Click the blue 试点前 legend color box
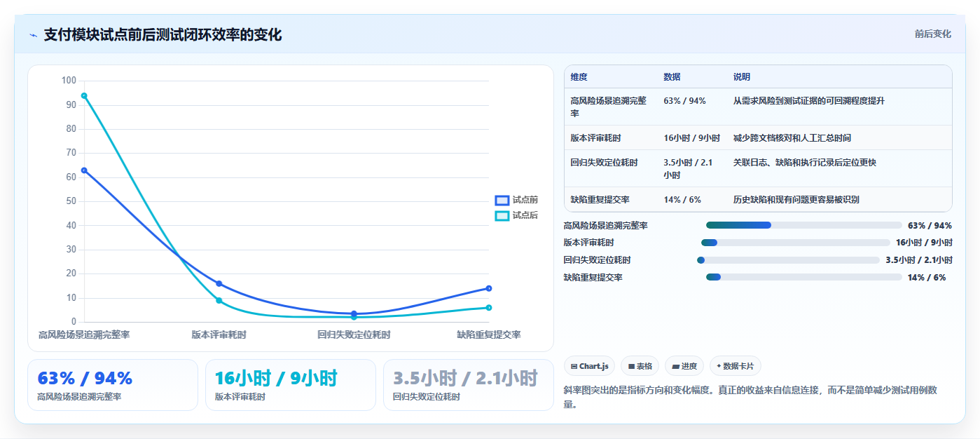Image resolution: width=980 pixels, height=439 pixels. pyautogui.click(x=502, y=200)
